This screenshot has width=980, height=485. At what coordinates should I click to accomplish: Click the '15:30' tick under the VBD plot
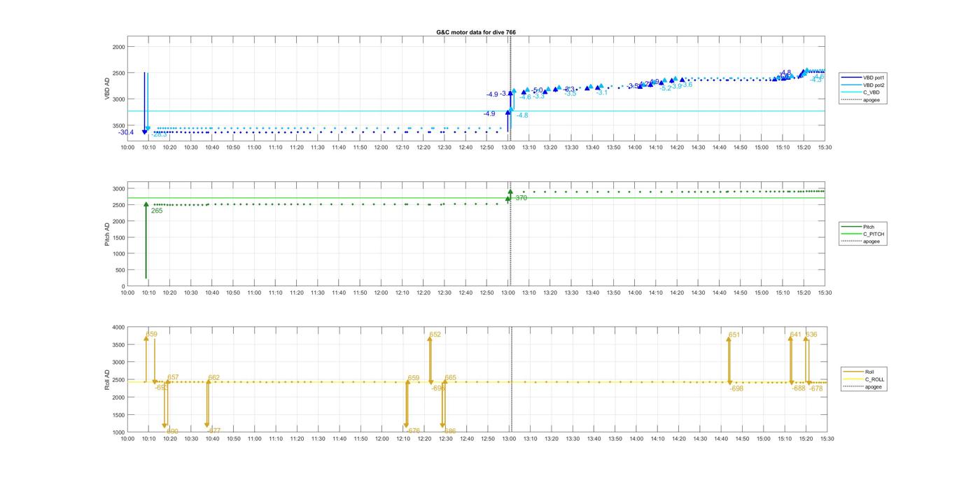point(825,148)
